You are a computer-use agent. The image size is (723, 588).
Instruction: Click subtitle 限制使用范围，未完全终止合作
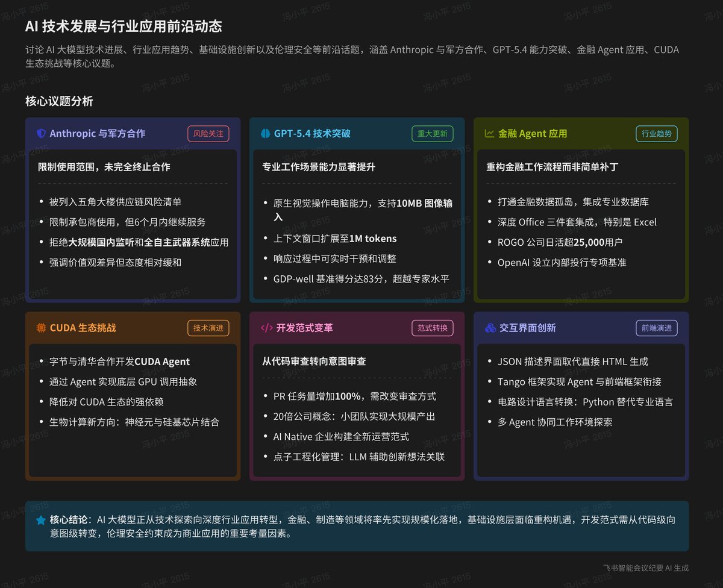(x=104, y=167)
